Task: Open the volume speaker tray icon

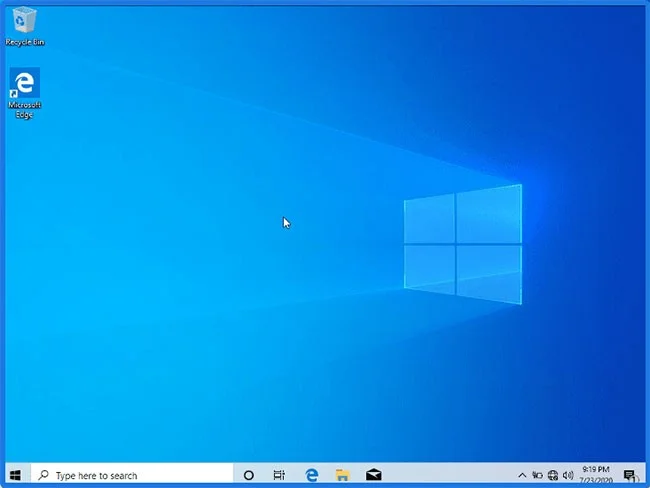Action: (568, 476)
